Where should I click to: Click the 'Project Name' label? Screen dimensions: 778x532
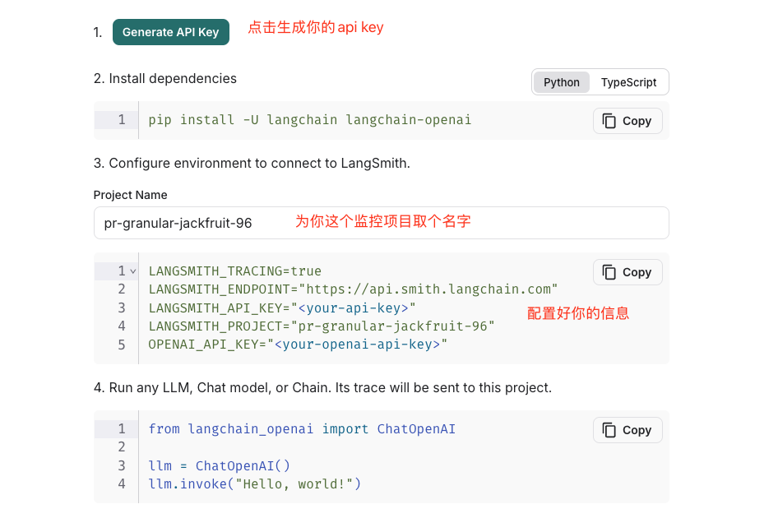[x=131, y=195]
